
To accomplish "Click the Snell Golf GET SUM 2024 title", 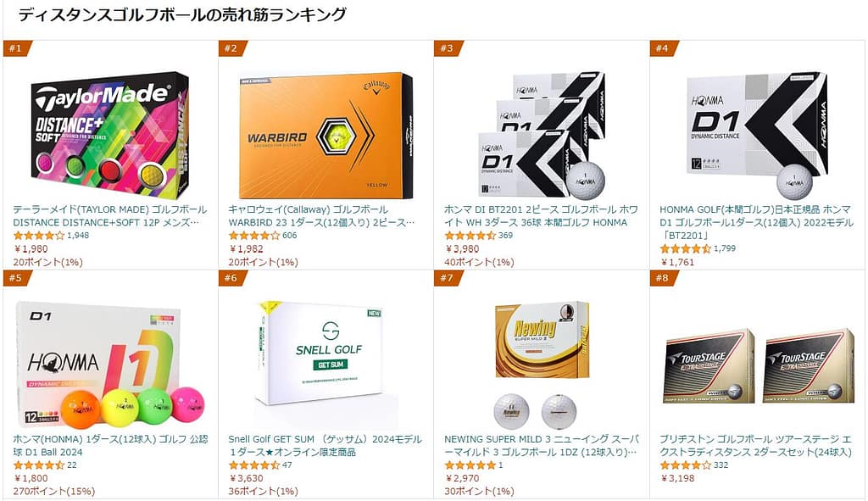I will pyautogui.click(x=325, y=445).
